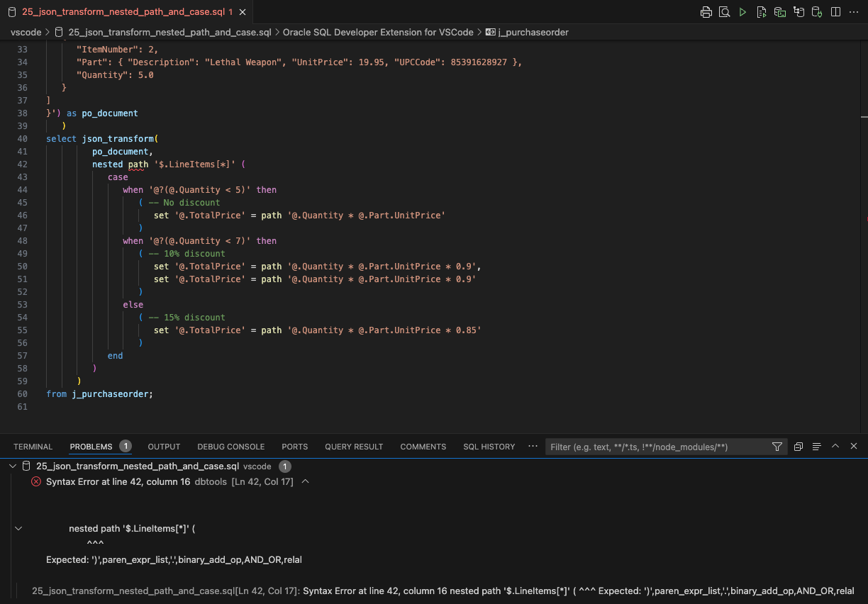Click the green Run Statement play icon
The width and height of the screenshot is (868, 604).
tap(742, 12)
